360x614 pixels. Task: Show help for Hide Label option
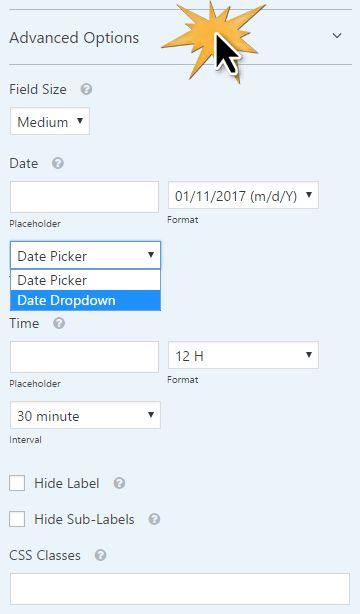pyautogui.click(x=119, y=483)
